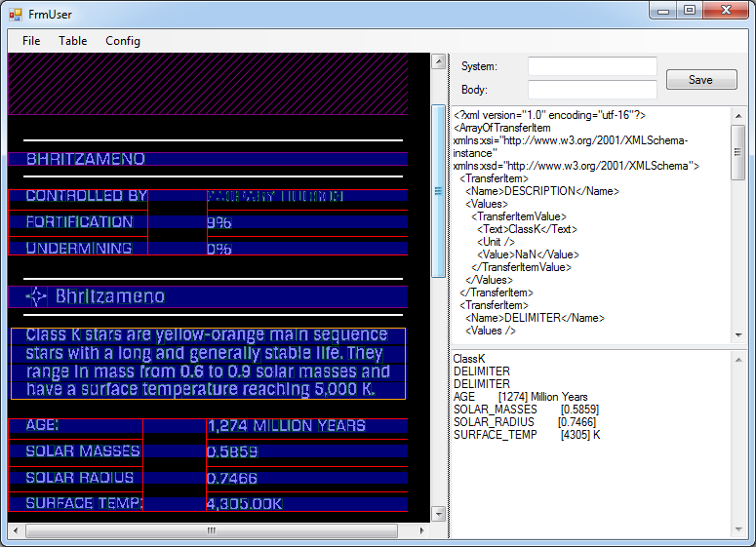Click the SOLAR RADIUS label in the image

point(80,478)
